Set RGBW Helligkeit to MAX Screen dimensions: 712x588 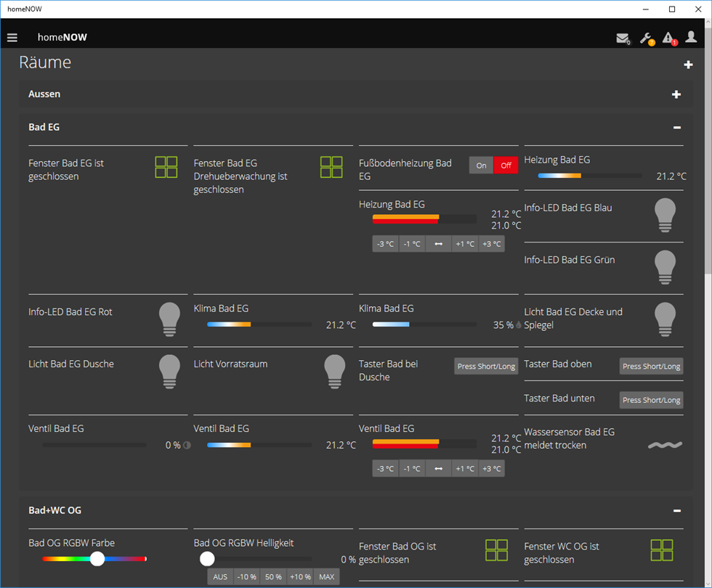(x=326, y=576)
